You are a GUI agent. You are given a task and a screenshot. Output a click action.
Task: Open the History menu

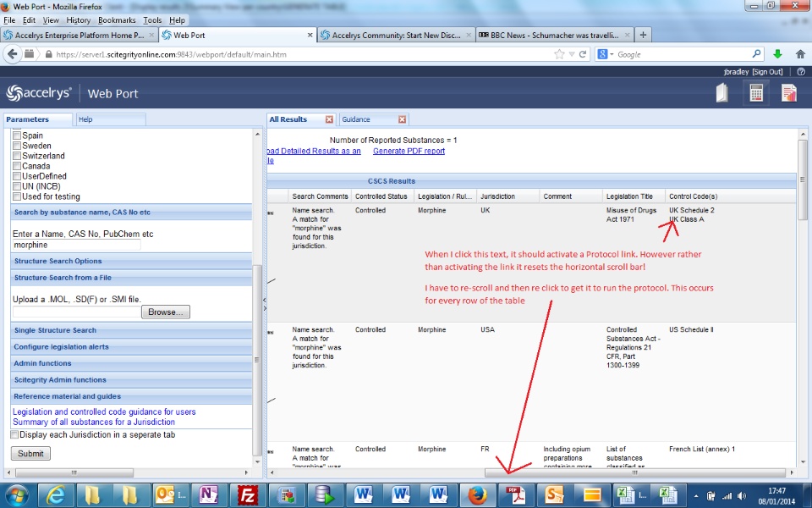pyautogui.click(x=78, y=20)
